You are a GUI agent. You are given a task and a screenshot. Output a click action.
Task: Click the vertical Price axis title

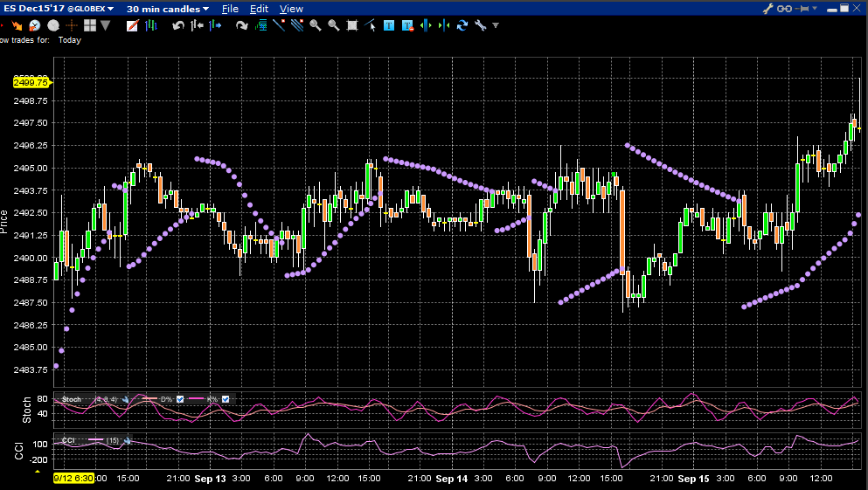point(3,221)
